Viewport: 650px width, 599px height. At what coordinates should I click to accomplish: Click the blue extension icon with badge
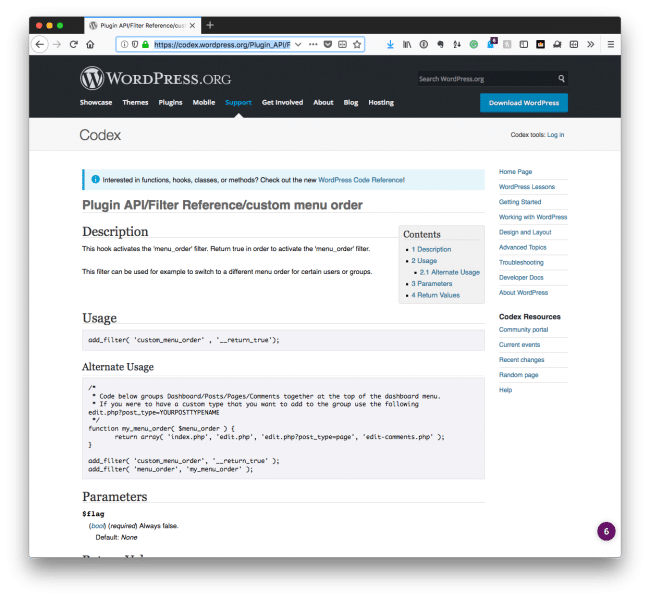492,43
